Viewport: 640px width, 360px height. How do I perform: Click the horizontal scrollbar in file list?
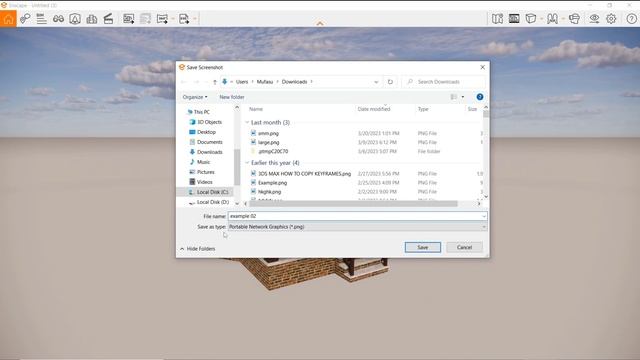[x=353, y=203]
